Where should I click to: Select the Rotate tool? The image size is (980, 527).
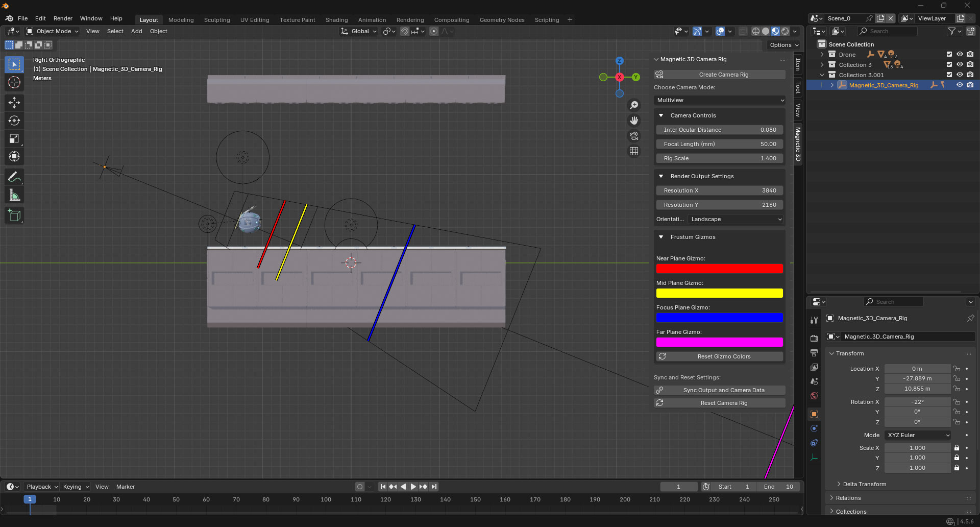pyautogui.click(x=14, y=121)
